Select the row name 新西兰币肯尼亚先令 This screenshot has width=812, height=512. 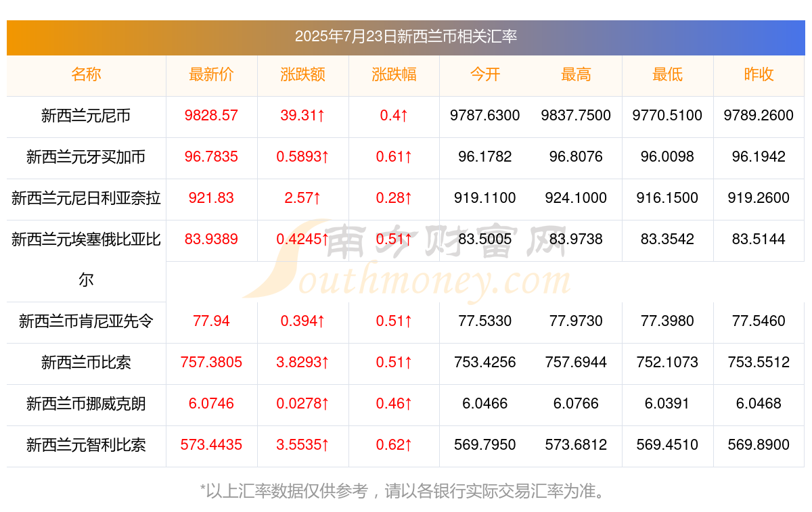(86, 321)
